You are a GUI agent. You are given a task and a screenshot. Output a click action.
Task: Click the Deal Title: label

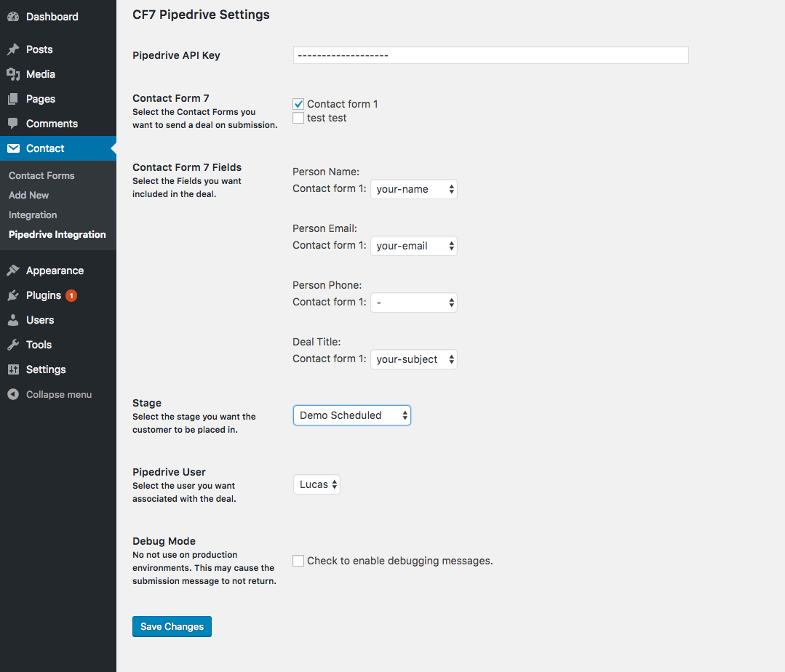[x=316, y=342]
